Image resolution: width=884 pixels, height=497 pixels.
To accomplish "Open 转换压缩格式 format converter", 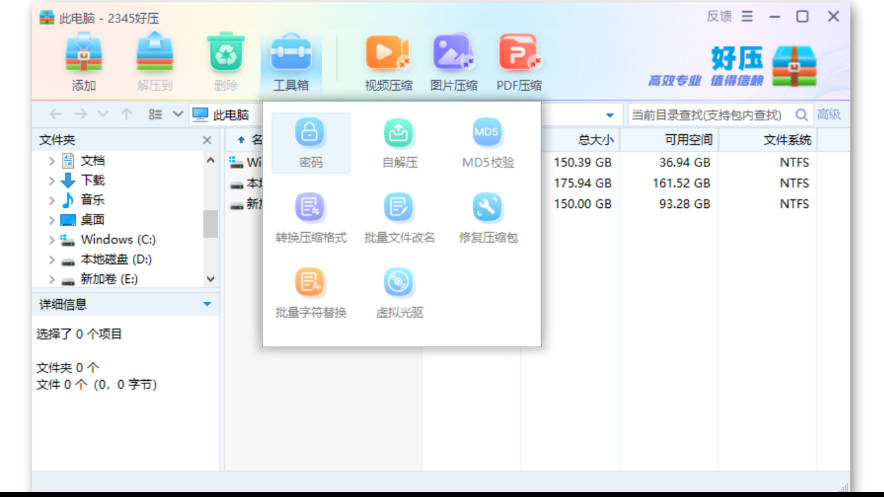I will (x=311, y=218).
